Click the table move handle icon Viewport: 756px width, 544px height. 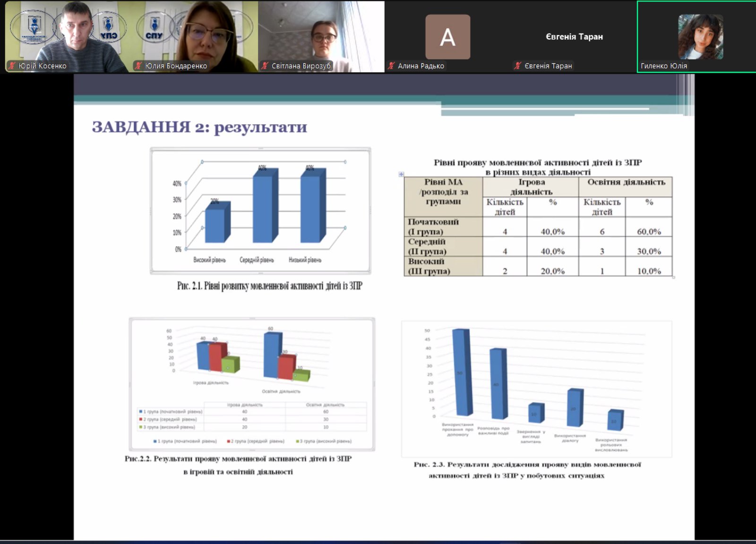coord(401,174)
